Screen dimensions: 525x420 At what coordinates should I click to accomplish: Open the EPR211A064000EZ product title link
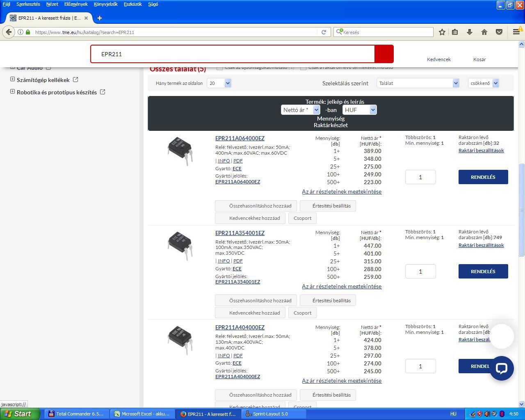click(240, 138)
